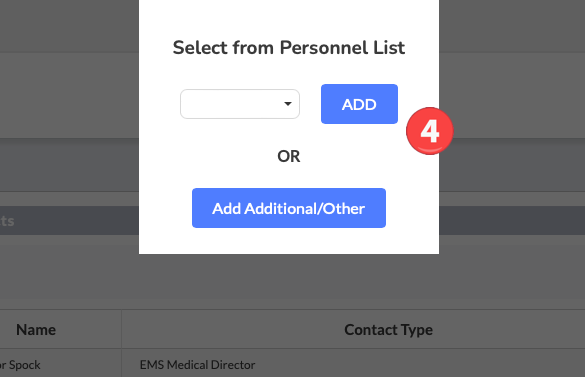
Task: Click the word Type in column header
Action: [x=416, y=330]
